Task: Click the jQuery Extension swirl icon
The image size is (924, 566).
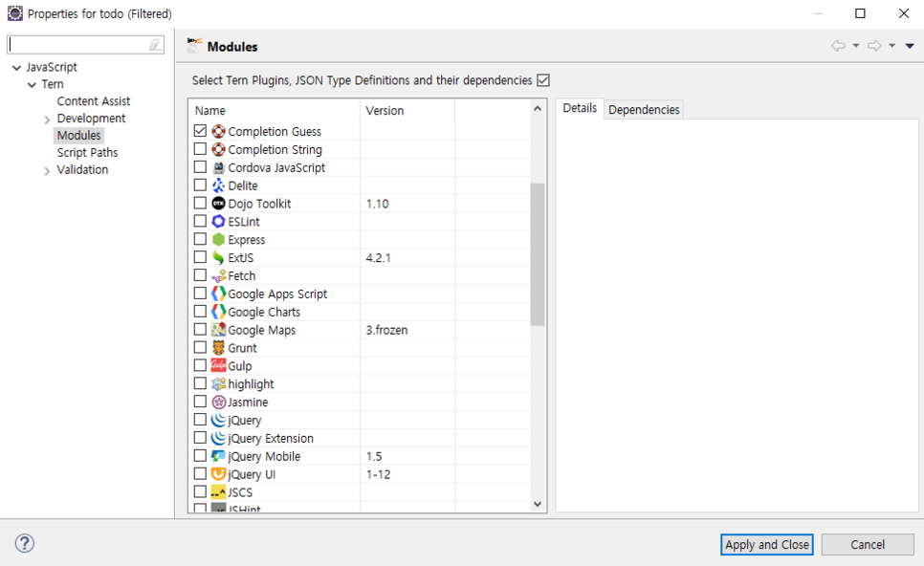Action: click(219, 438)
